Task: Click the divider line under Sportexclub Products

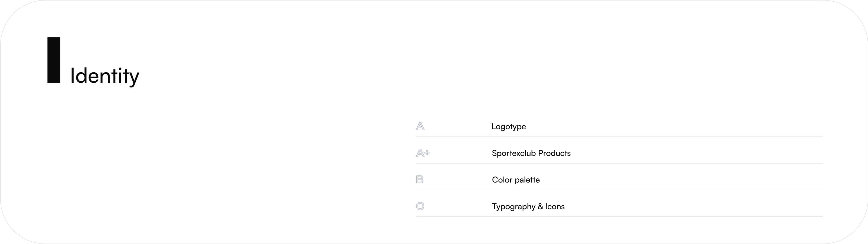Action: [x=619, y=163]
